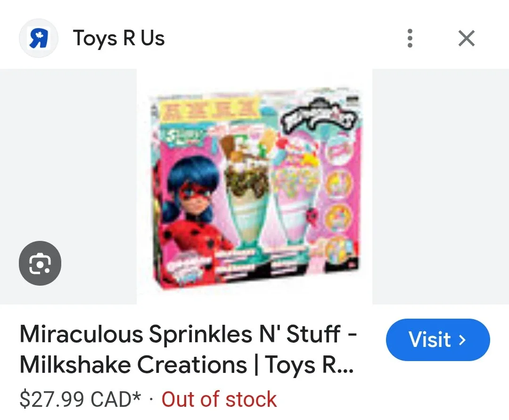The image size is (509, 420).
Task: Search visually via the Lens button overlay
Action: coord(40,264)
